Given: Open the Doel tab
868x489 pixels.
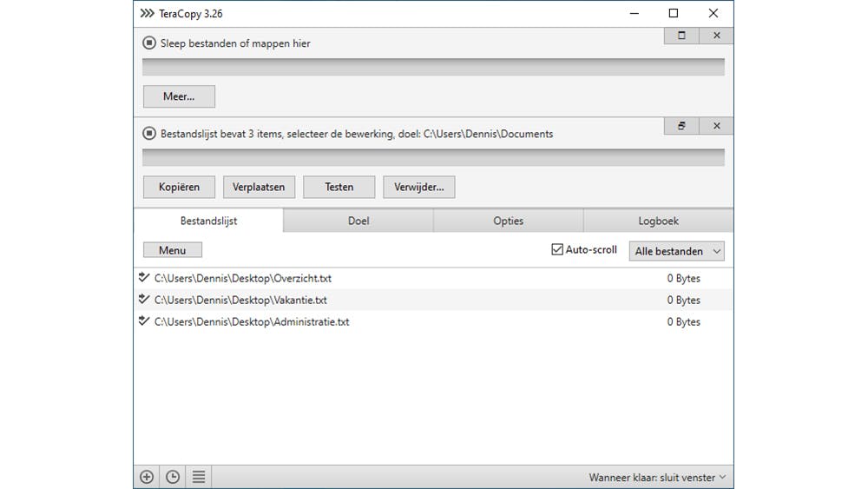Looking at the screenshot, I should (x=358, y=221).
